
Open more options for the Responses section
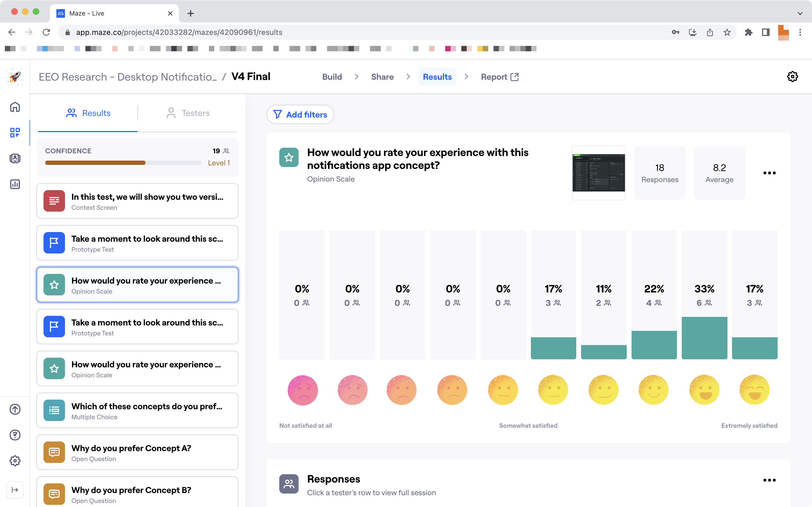click(x=769, y=480)
